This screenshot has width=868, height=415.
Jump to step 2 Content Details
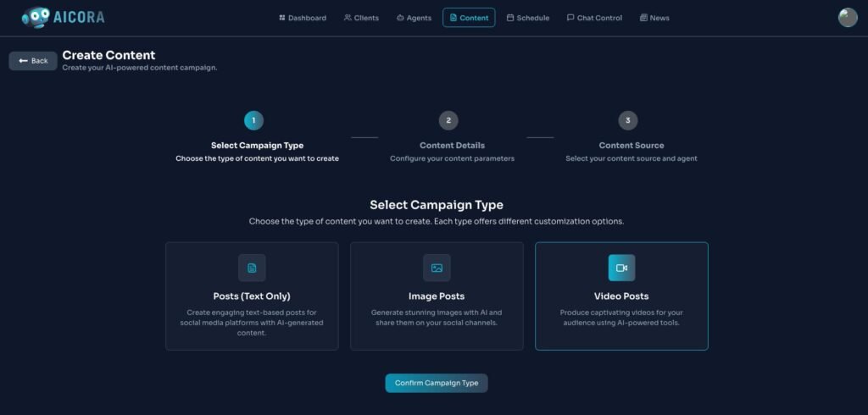pos(448,120)
